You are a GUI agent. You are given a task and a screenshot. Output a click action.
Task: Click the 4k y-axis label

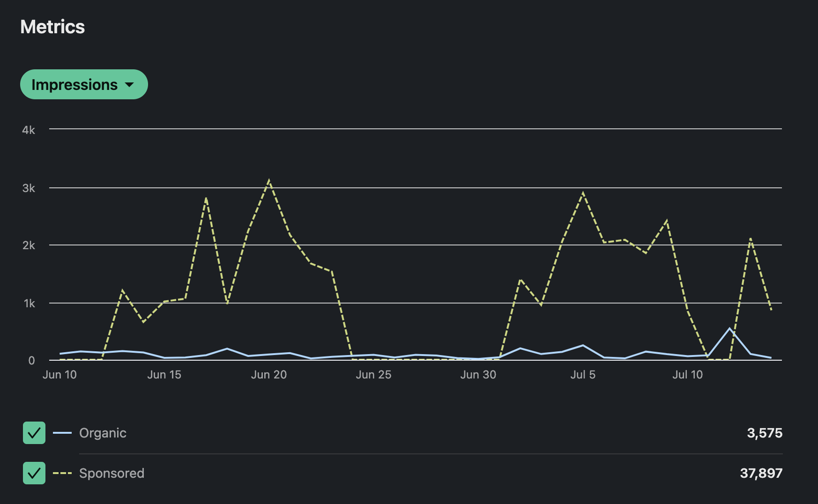pos(29,130)
